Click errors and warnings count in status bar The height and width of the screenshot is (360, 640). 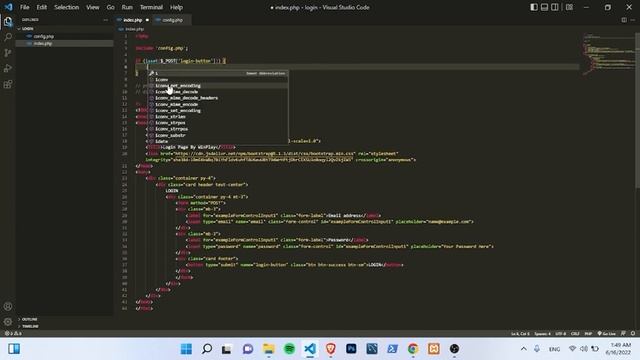point(13,333)
